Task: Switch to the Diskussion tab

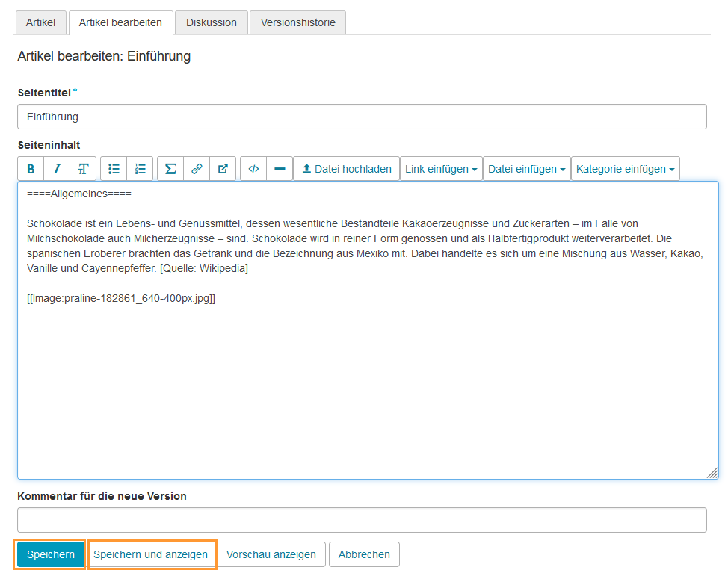Action: pos(212,22)
